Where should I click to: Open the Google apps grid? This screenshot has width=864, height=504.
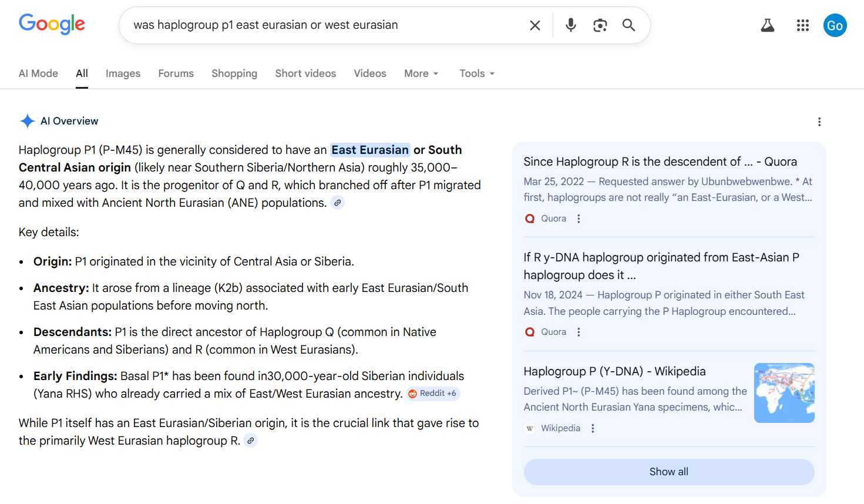pos(802,25)
